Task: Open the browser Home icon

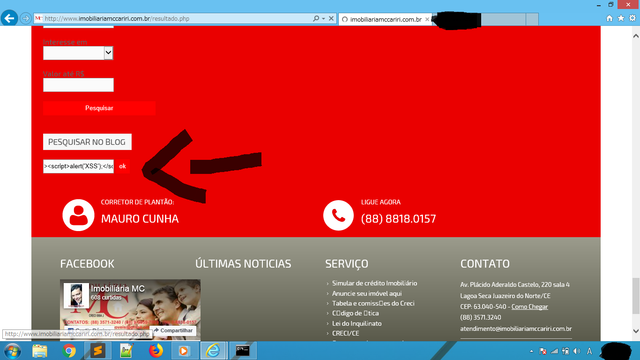Action: click(609, 18)
